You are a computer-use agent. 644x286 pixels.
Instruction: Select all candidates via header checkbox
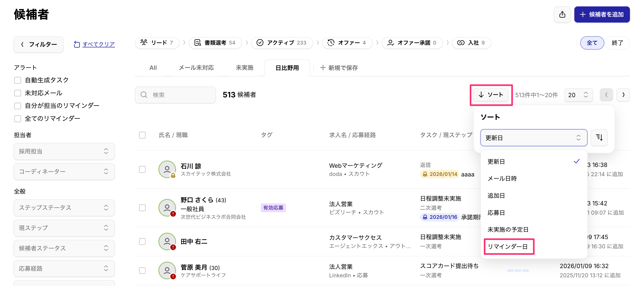click(142, 135)
